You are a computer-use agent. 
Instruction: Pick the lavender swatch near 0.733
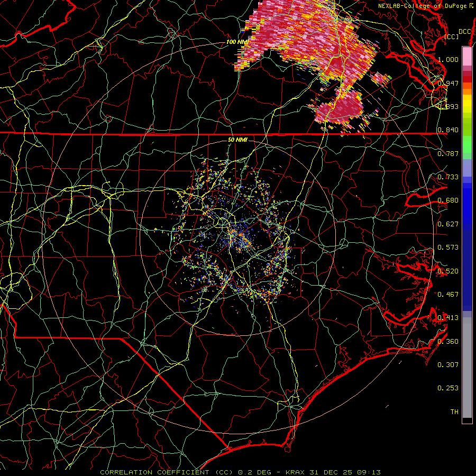(467, 168)
